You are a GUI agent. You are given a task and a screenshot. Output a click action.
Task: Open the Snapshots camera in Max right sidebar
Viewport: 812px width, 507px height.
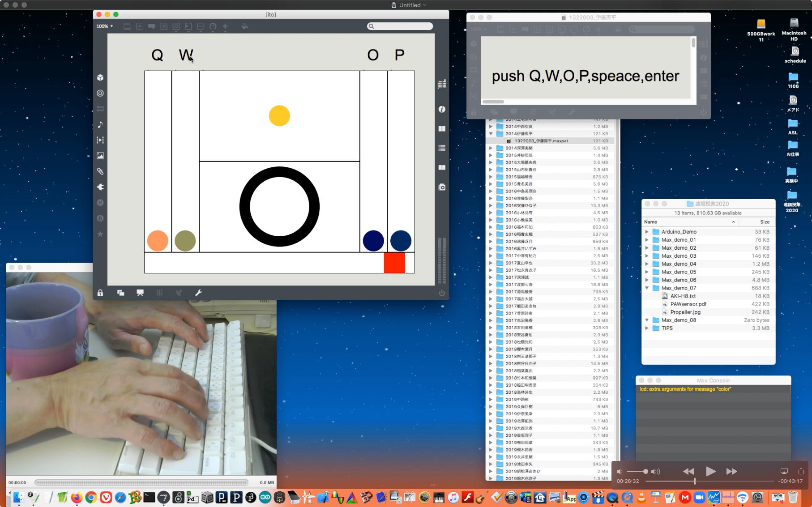[x=442, y=187]
